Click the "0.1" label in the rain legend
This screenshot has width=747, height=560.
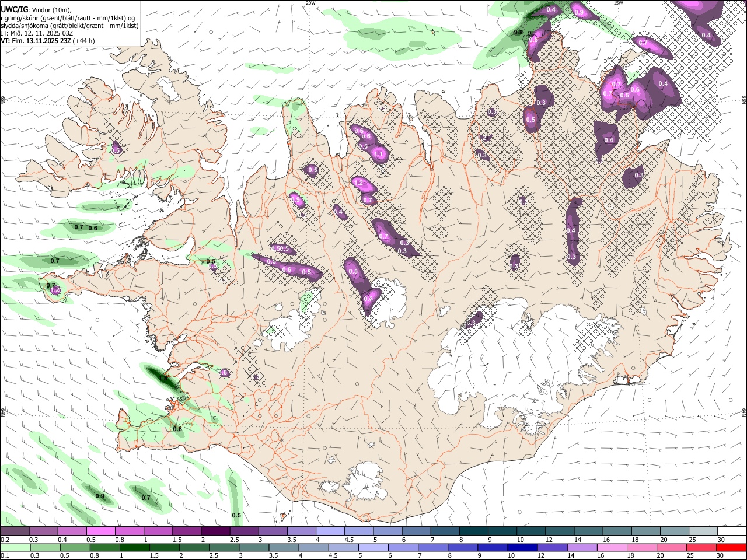5,555
